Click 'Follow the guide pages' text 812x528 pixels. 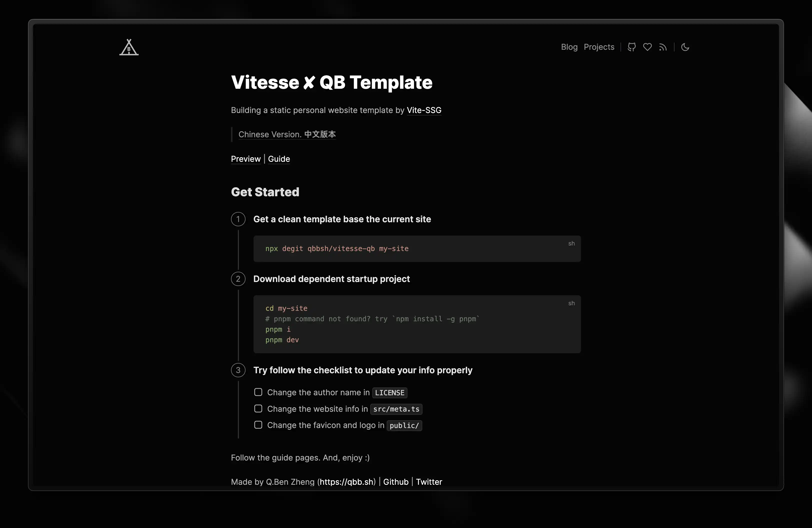pyautogui.click(x=300, y=458)
